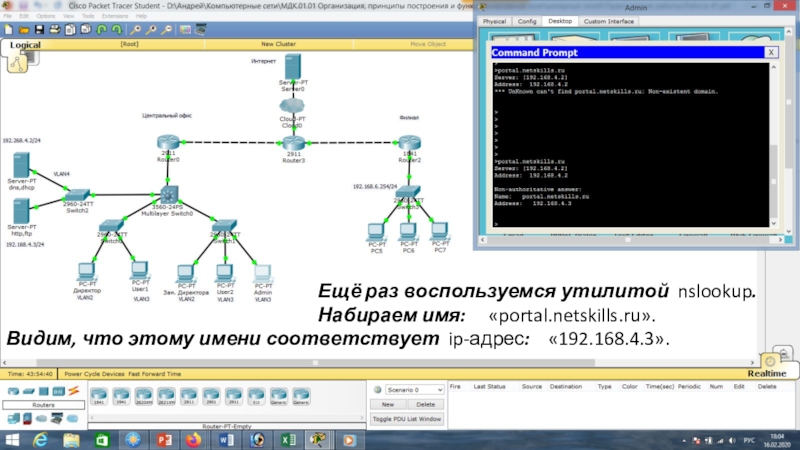Click inside the Command Prompt terminal
Screen dimensions: 800x450
[631, 145]
